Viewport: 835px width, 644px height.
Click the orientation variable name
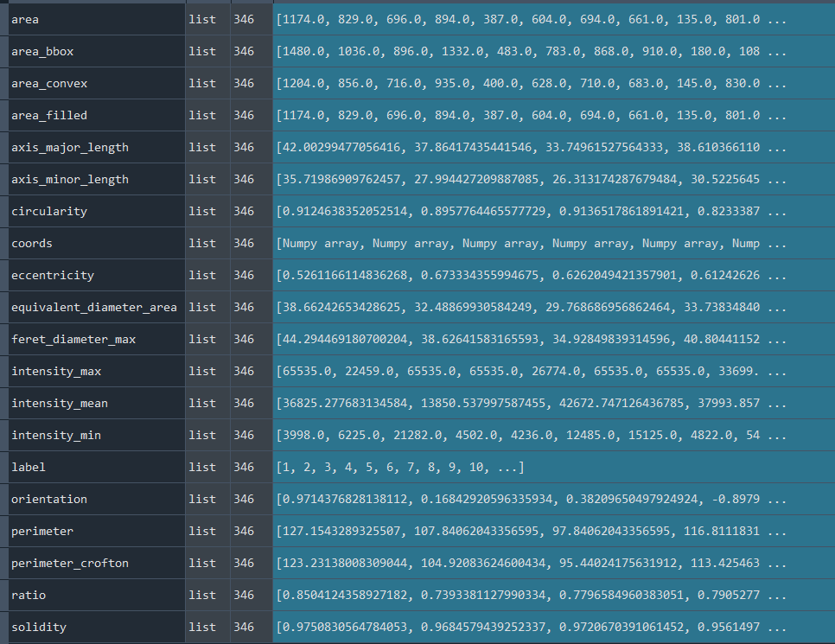pos(49,499)
